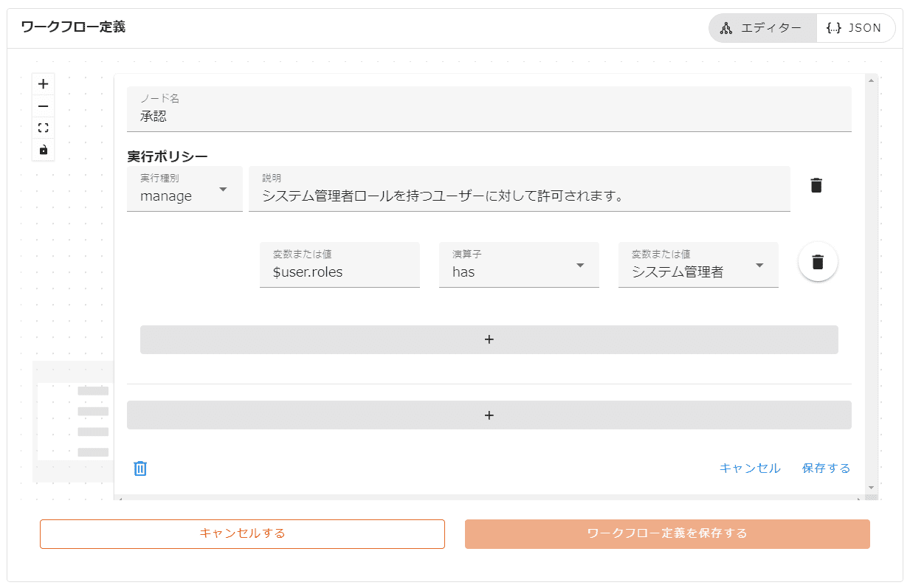
Task: Click the zoom out minus icon
Action: pyautogui.click(x=43, y=106)
